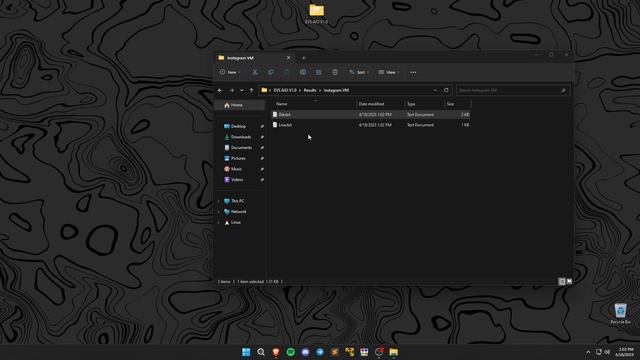Open Telegram from taskbar
The image size is (640, 360).
coord(320,352)
